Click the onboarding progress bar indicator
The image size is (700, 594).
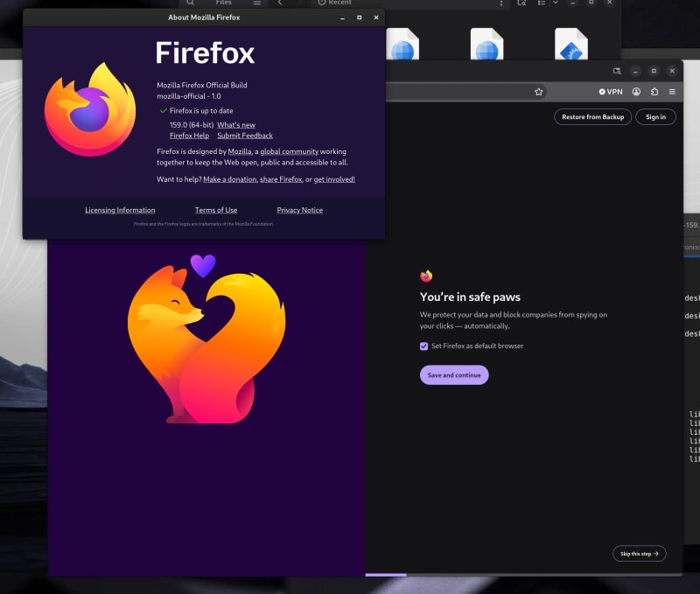click(x=386, y=575)
